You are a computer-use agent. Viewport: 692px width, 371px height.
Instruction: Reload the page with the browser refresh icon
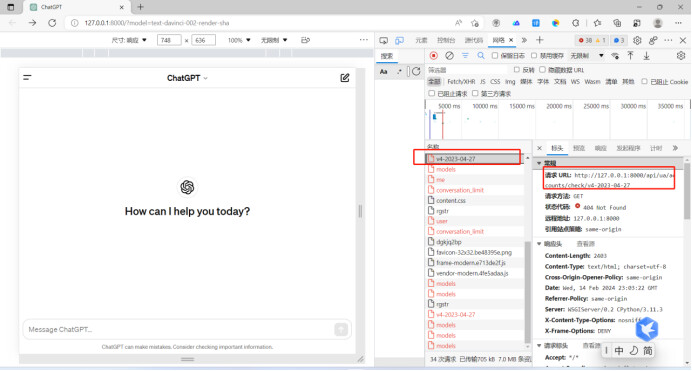pos(52,23)
